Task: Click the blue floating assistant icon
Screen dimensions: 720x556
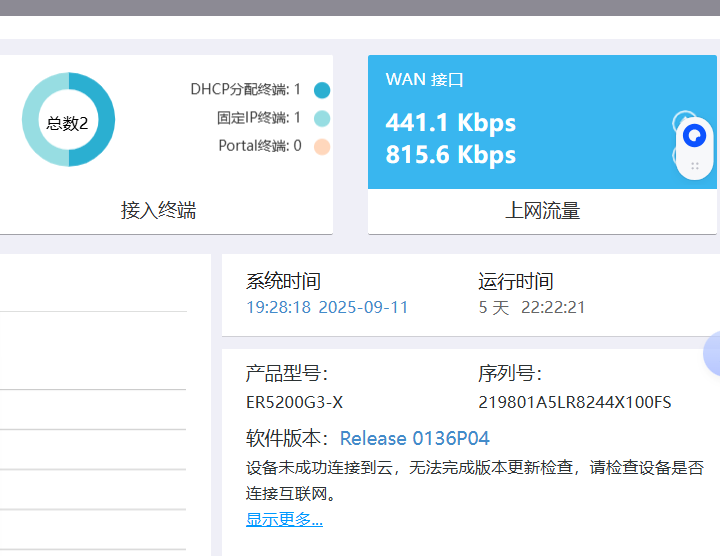Action: [694, 136]
